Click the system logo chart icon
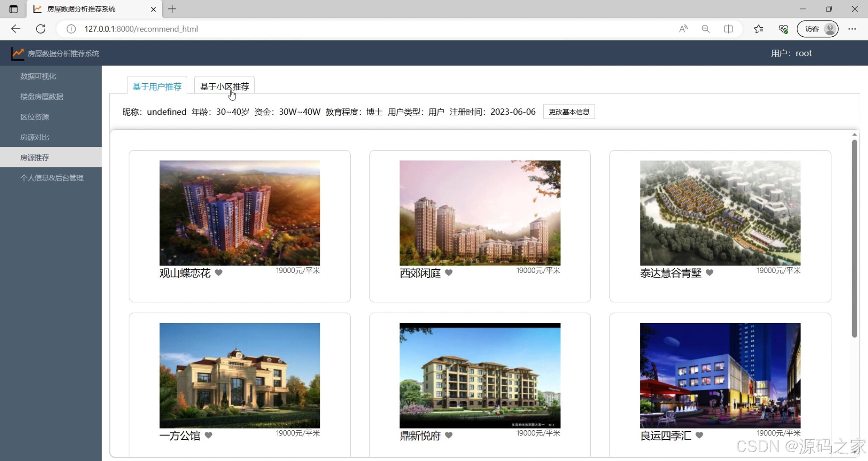The height and width of the screenshot is (461, 868). pyautogui.click(x=18, y=53)
